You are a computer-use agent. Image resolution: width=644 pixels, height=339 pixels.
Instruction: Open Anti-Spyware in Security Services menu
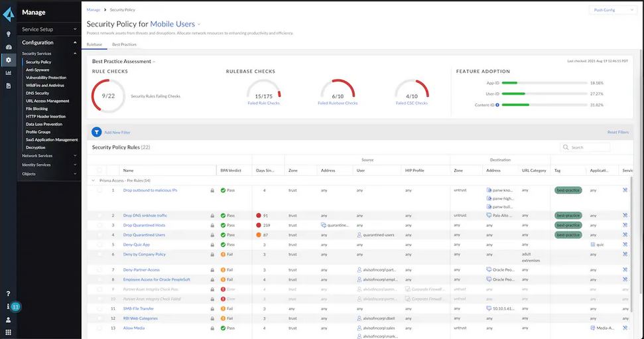pyautogui.click(x=37, y=70)
